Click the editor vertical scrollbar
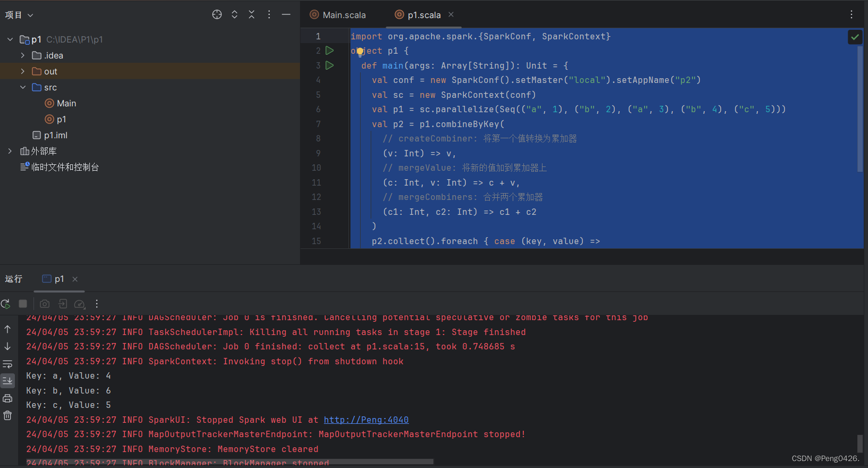 click(x=860, y=109)
